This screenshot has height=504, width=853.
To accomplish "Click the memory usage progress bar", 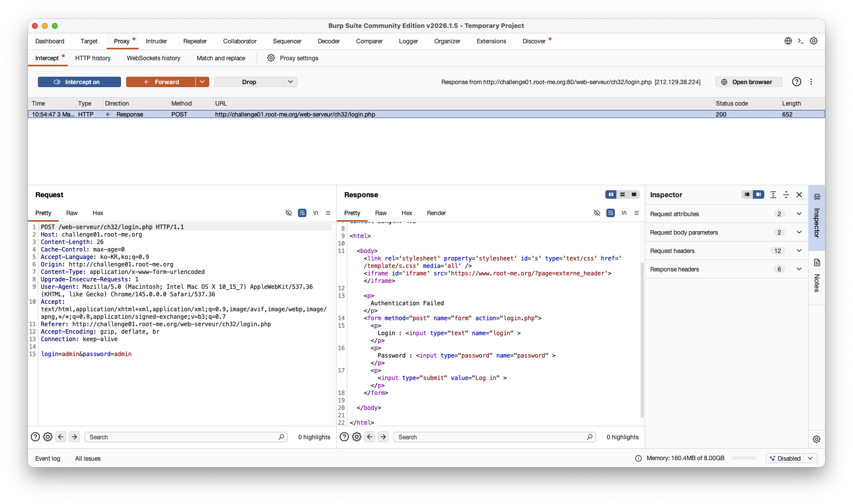I will (x=744, y=458).
